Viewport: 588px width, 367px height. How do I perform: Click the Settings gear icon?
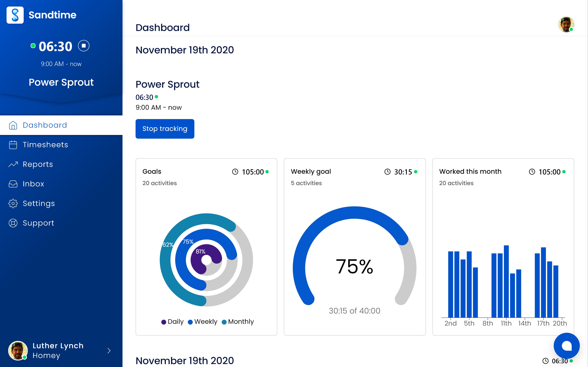click(13, 203)
